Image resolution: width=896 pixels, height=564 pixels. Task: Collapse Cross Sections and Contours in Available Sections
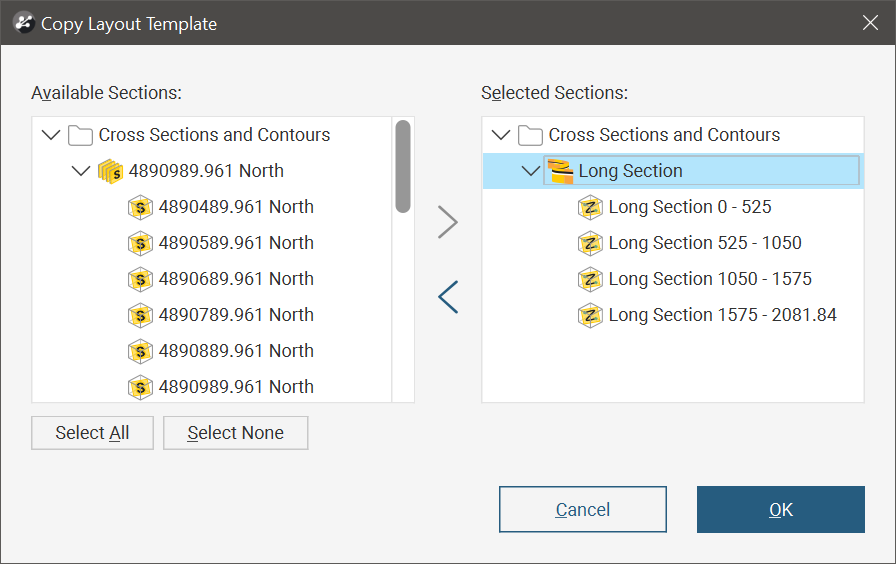pyautogui.click(x=50, y=135)
